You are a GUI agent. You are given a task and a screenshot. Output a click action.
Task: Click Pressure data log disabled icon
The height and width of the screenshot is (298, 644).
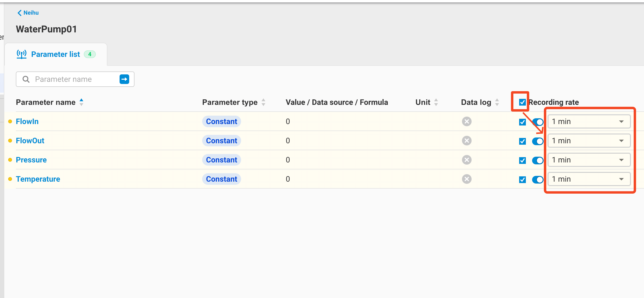pos(467,160)
